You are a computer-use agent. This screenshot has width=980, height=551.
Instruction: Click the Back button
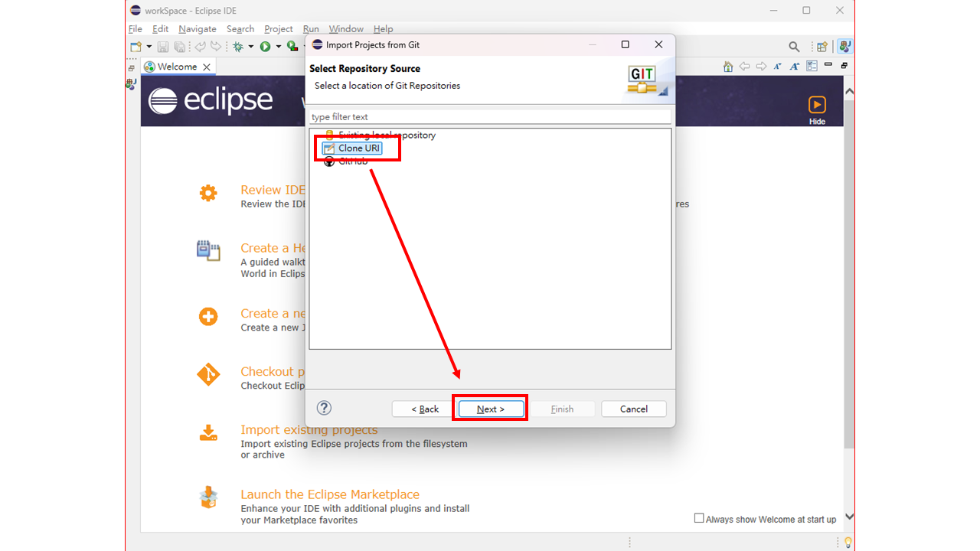[425, 409]
